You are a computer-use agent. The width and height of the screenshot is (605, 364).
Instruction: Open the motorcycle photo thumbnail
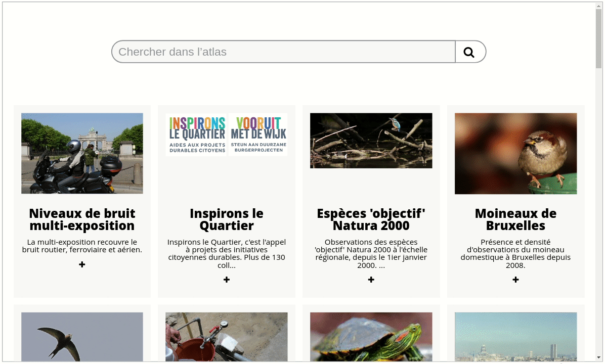82,153
